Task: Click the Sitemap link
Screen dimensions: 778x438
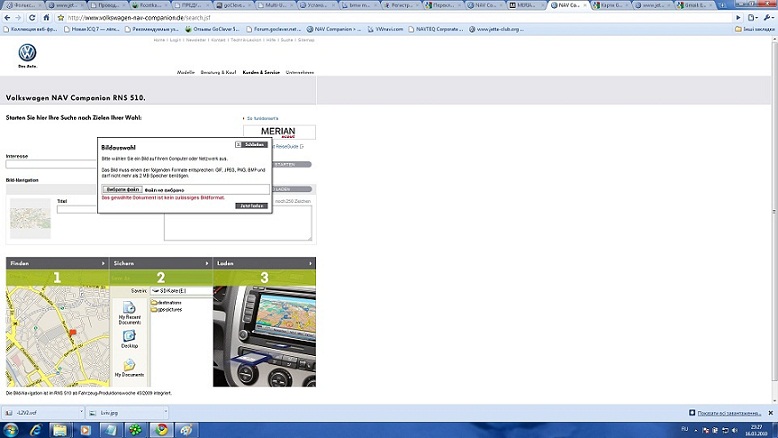Action: click(306, 40)
